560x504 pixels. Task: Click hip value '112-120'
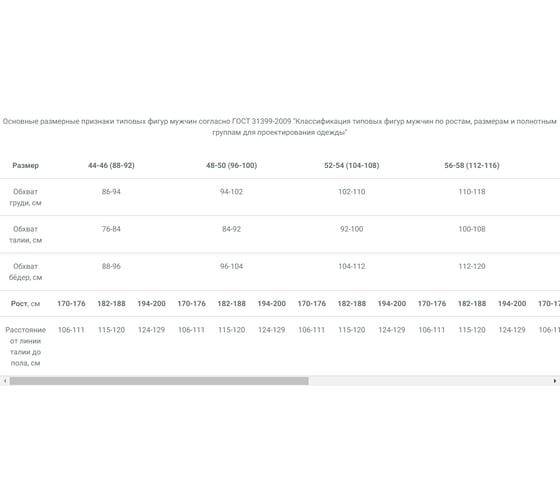472,266
